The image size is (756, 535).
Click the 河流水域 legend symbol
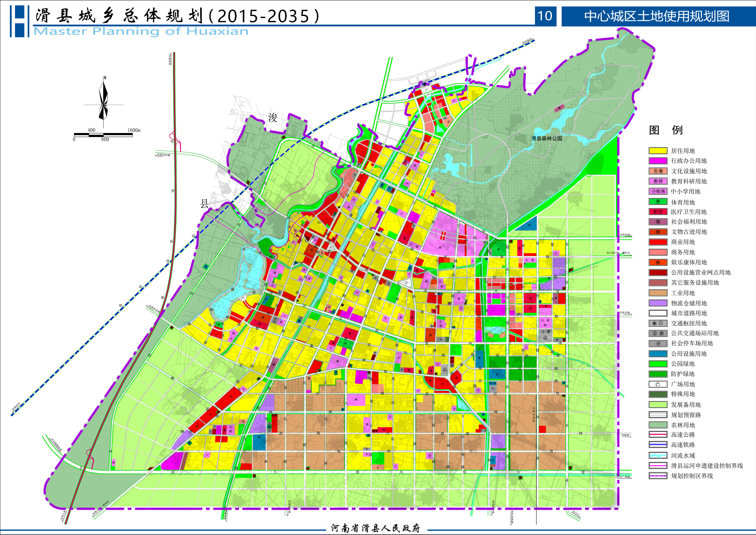(x=658, y=455)
